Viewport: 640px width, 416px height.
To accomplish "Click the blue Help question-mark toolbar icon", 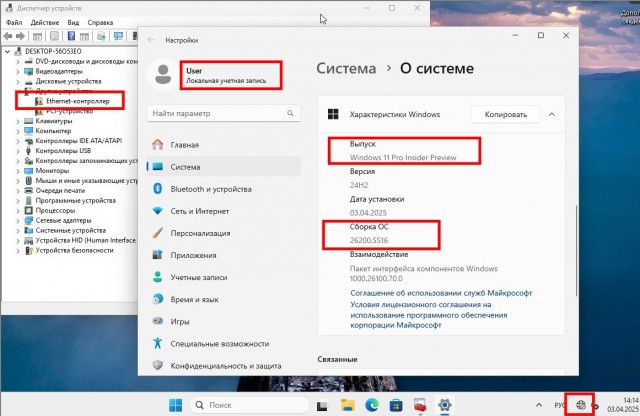I will (71, 36).
